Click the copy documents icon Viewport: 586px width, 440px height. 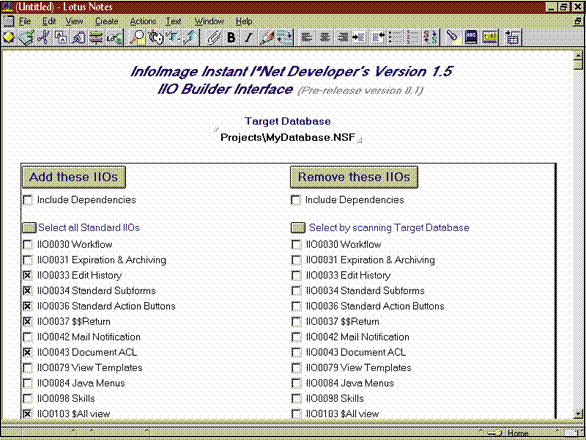(x=61, y=37)
